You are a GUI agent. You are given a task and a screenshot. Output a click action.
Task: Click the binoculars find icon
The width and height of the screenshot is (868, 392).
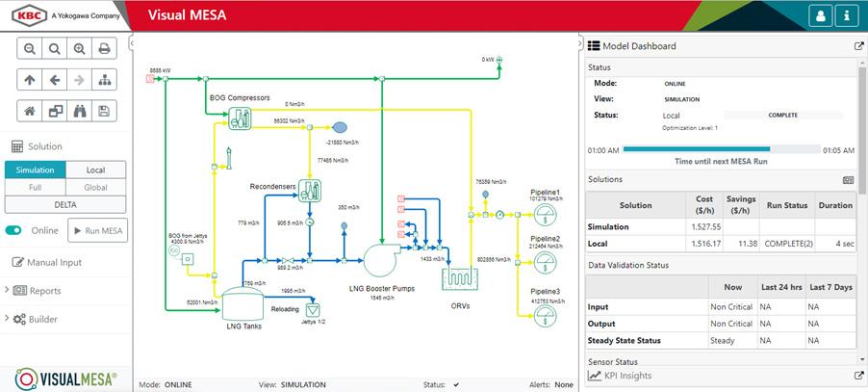click(79, 111)
